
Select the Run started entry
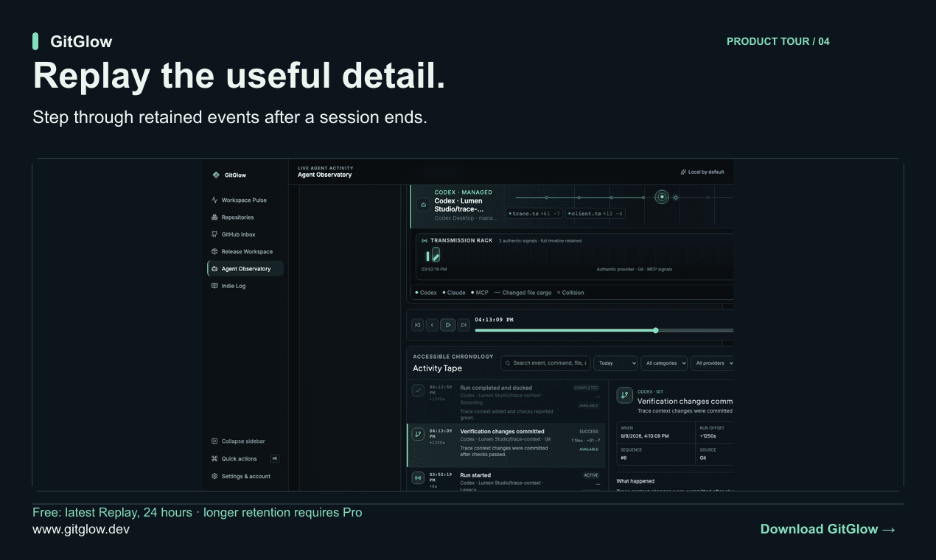[506, 480]
